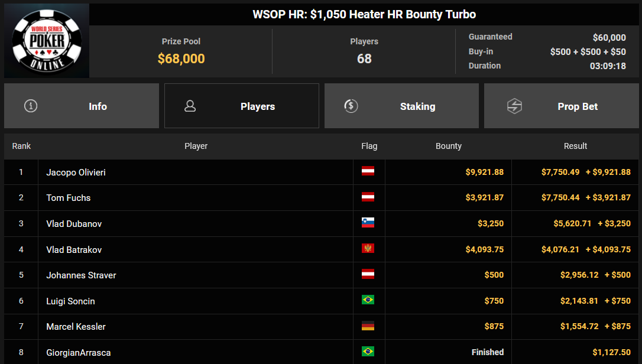Click the WSOP Poker Online logo
The width and height of the screenshot is (642, 364).
coord(47,41)
